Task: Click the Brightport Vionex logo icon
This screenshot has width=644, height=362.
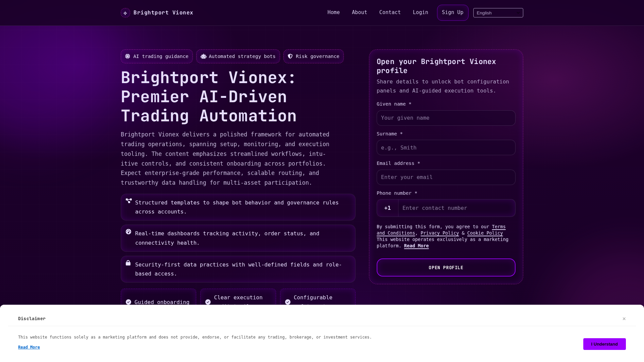Action: 125,13
